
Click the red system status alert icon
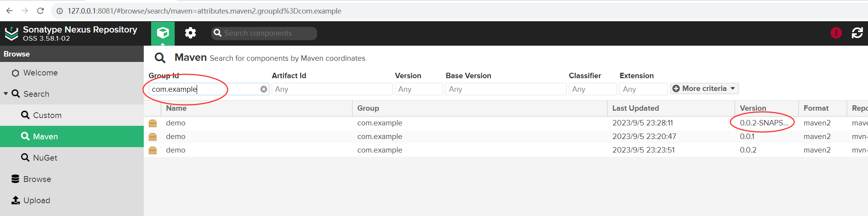coord(836,33)
